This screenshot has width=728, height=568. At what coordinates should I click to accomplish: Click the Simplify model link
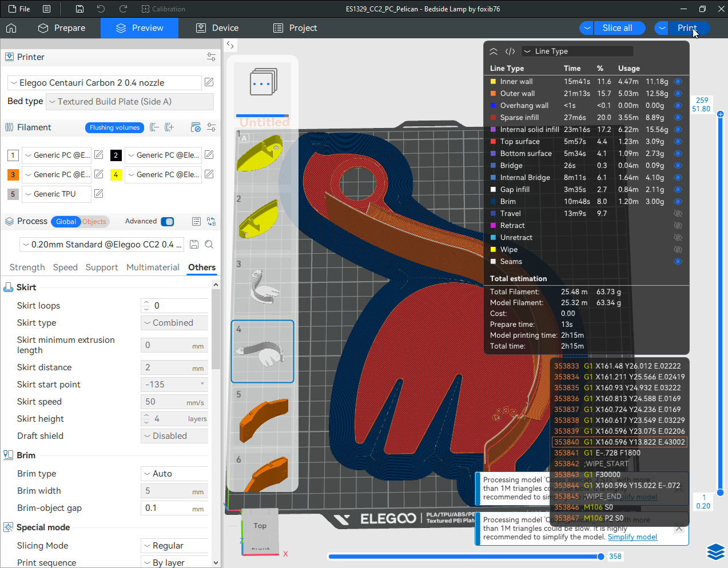point(632,537)
